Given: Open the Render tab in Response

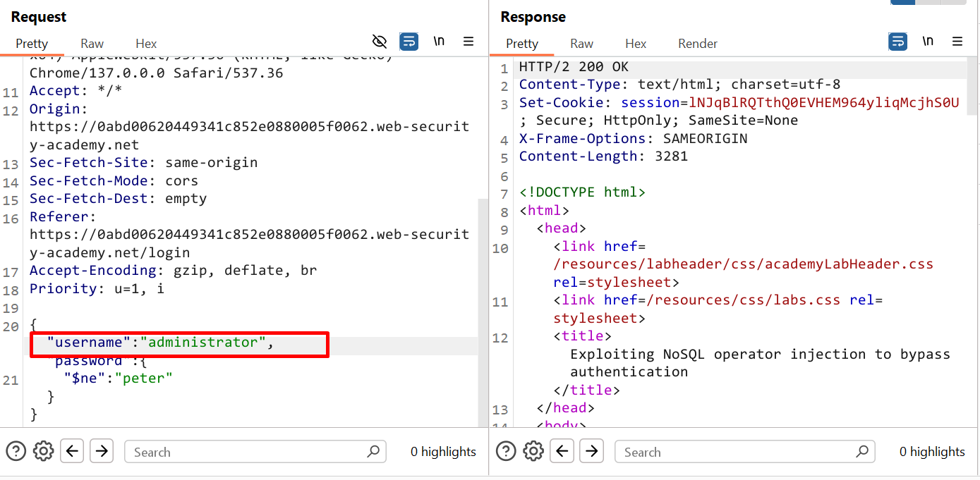Looking at the screenshot, I should tap(697, 44).
